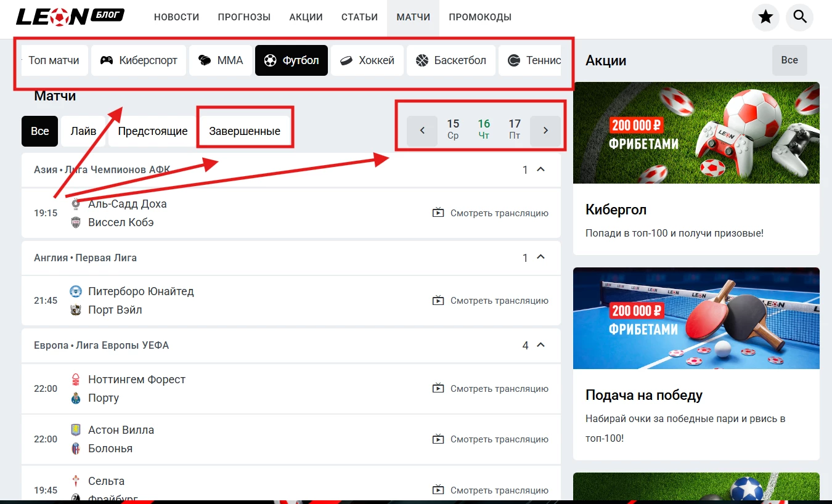Screen dimensions: 832x504
Task: Open favorites via the star icon
Action: click(765, 17)
